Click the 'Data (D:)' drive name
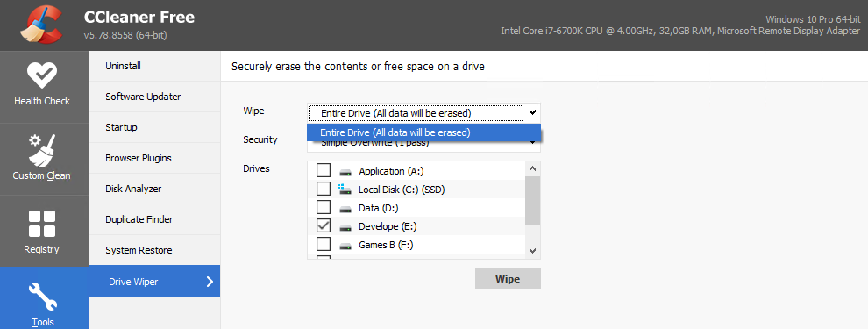Image resolution: width=868 pixels, height=329 pixels. click(379, 208)
